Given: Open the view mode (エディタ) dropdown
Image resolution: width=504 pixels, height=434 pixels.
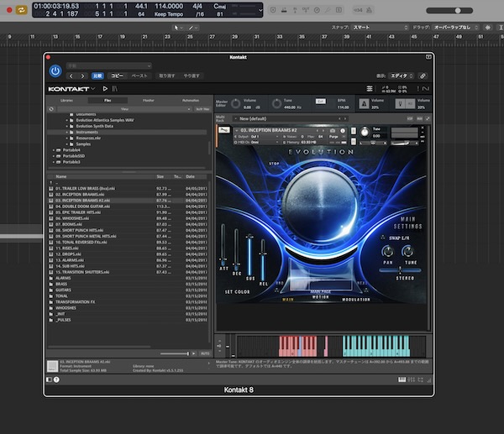Looking at the screenshot, I should click(402, 76).
